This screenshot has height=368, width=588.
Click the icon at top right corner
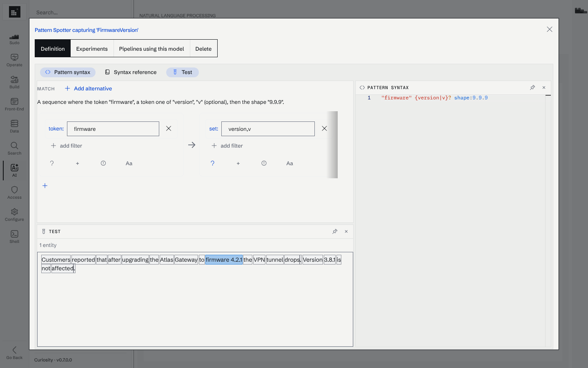[581, 11]
